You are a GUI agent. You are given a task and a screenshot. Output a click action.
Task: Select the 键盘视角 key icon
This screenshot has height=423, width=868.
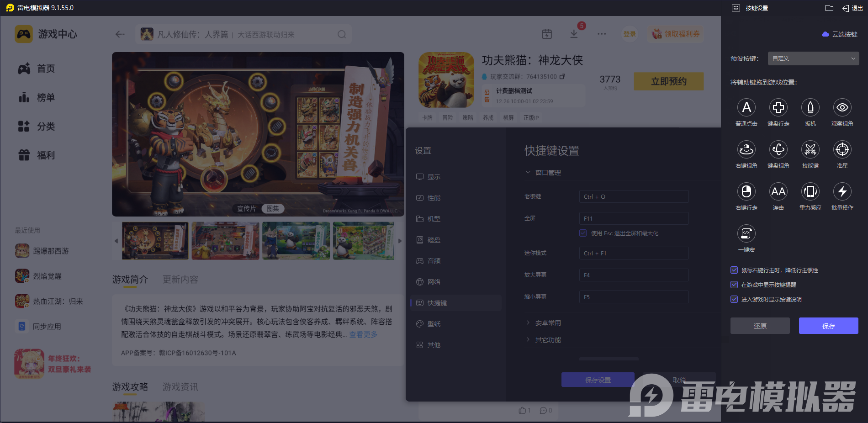coord(778,149)
